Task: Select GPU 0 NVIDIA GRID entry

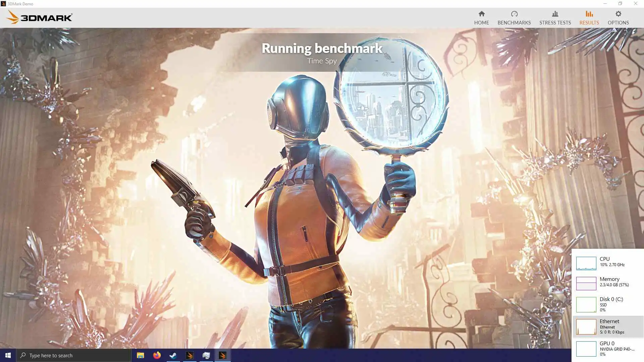Action: pos(608,349)
